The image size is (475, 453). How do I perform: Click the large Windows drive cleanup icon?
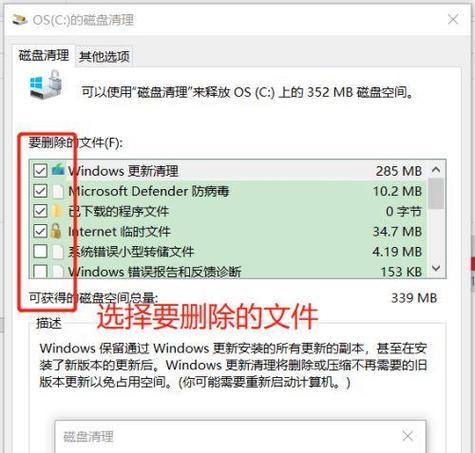tap(46, 85)
